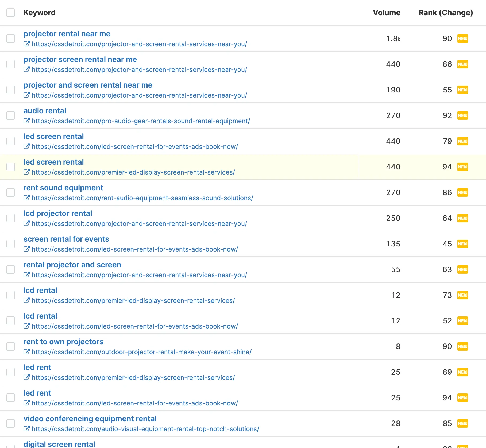
Task: Click external link icon under 'video conferencing equipment rental'
Action: point(26,429)
